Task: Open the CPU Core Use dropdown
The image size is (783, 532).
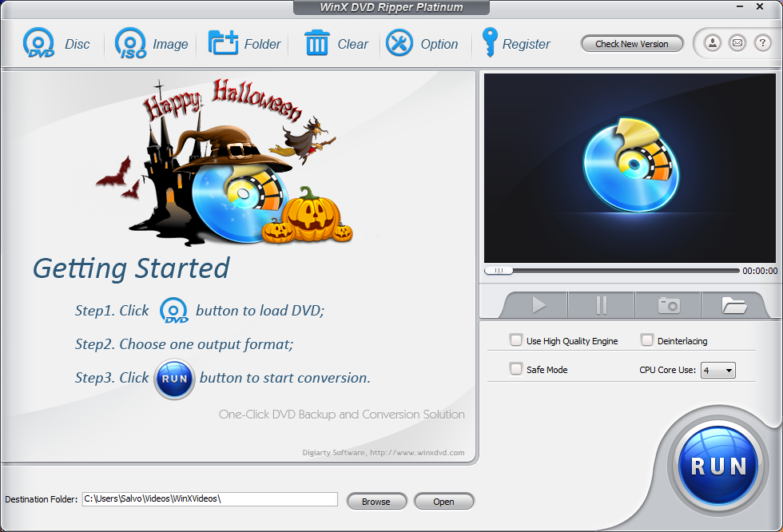Action: 718,371
